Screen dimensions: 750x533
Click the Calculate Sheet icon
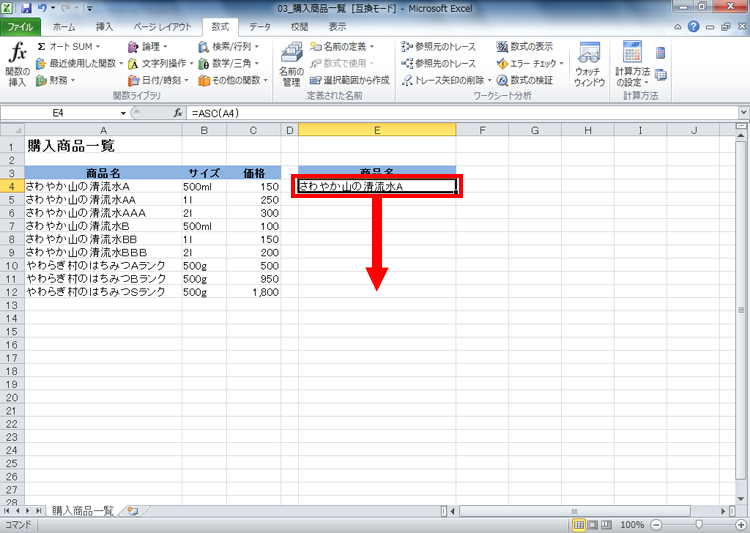(661, 75)
